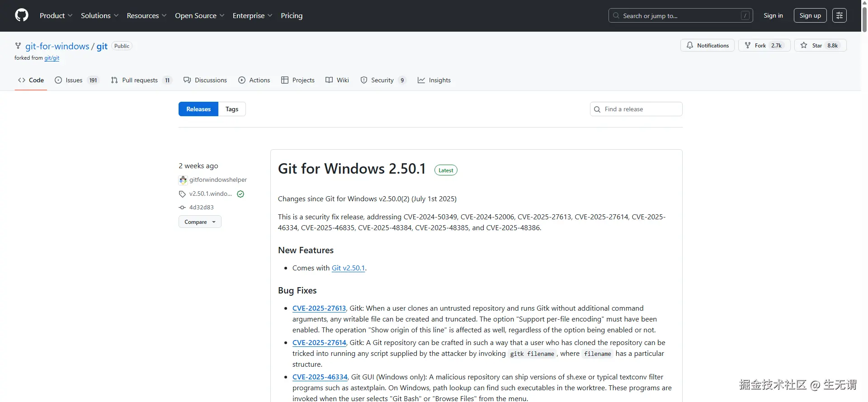Viewport: 868px width, 402px height.
Task: Focus the Search or jump to field
Action: pyautogui.click(x=680, y=15)
